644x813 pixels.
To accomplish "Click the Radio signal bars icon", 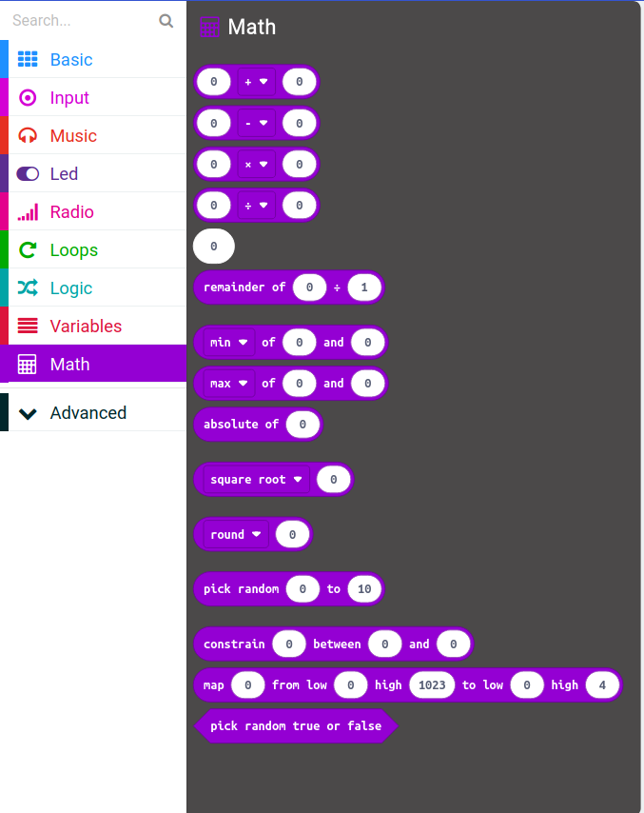I will point(28,211).
